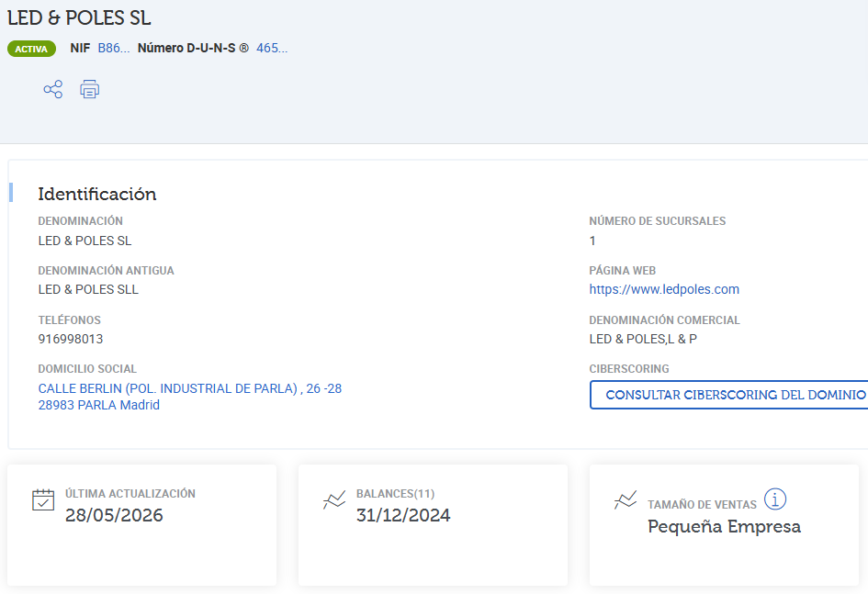The width and height of the screenshot is (868, 594).
Task: Select old name LED & POLES SLL
Action: click(88, 289)
